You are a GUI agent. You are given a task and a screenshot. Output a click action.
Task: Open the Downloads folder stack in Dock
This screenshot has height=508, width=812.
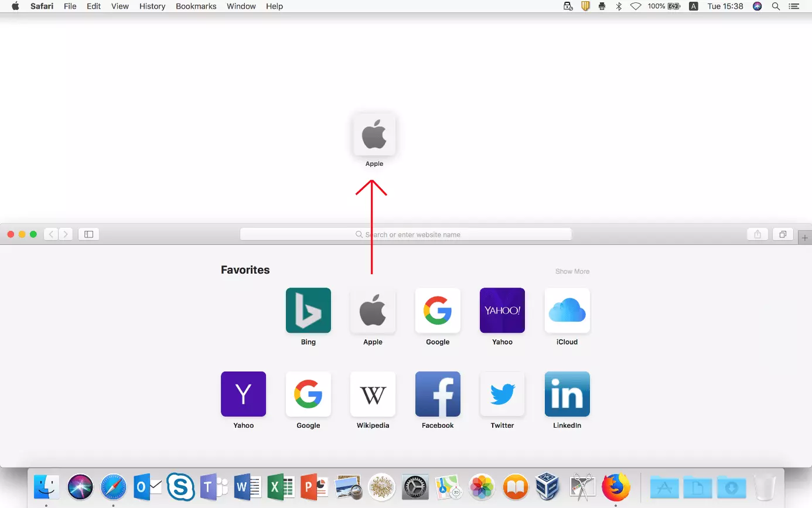tap(731, 487)
